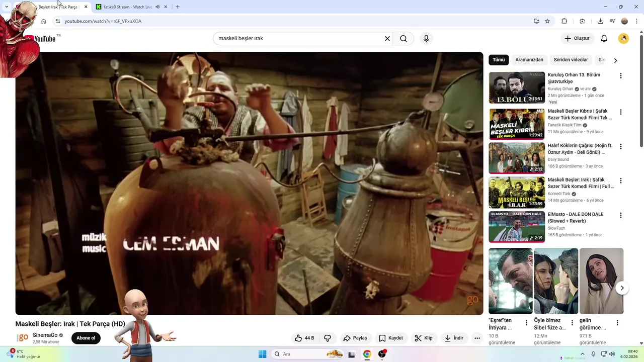
Task: Open the volume icon in system tray
Action: point(613,354)
